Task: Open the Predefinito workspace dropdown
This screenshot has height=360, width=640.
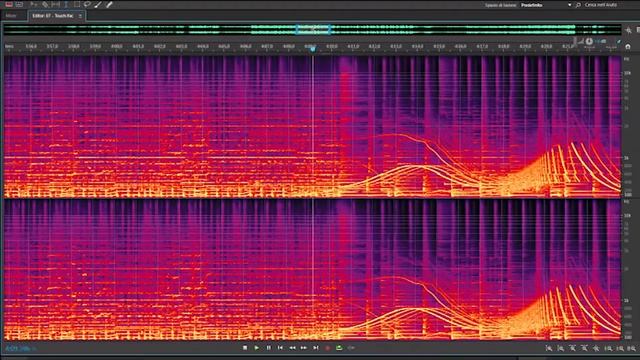Action: pyautogui.click(x=546, y=5)
